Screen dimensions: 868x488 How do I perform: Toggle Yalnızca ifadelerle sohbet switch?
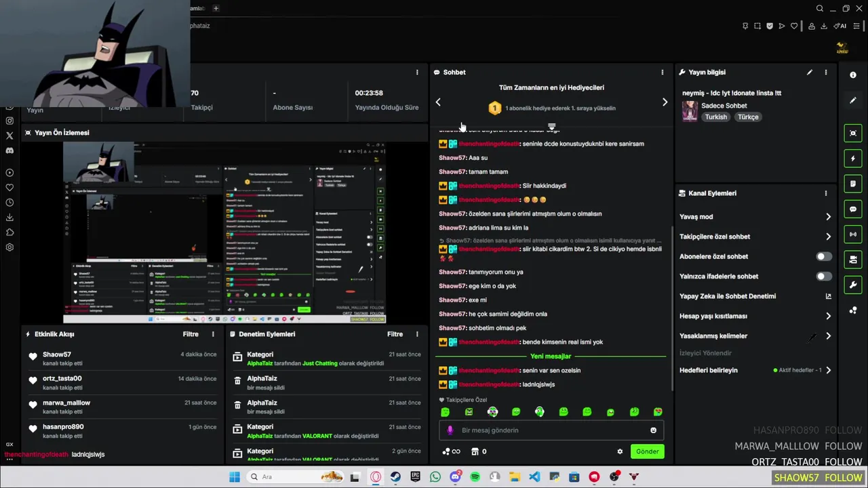point(823,277)
